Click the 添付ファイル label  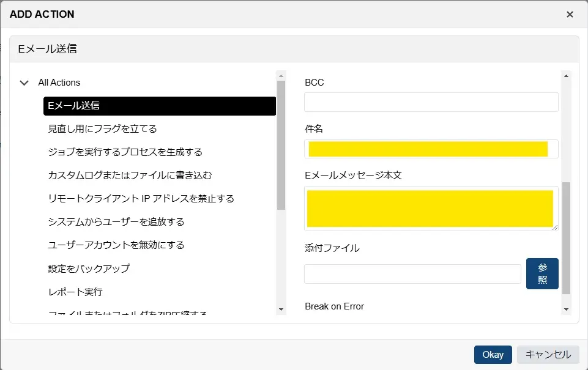332,248
